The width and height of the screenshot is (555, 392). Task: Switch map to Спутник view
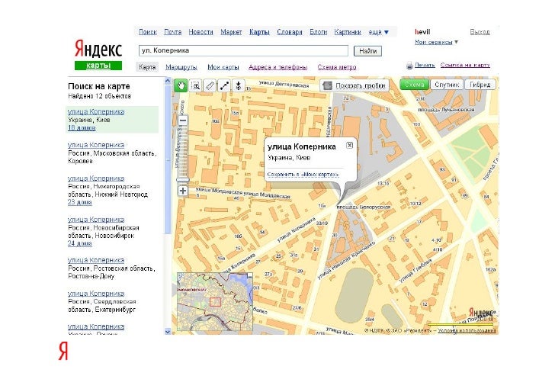tap(447, 85)
